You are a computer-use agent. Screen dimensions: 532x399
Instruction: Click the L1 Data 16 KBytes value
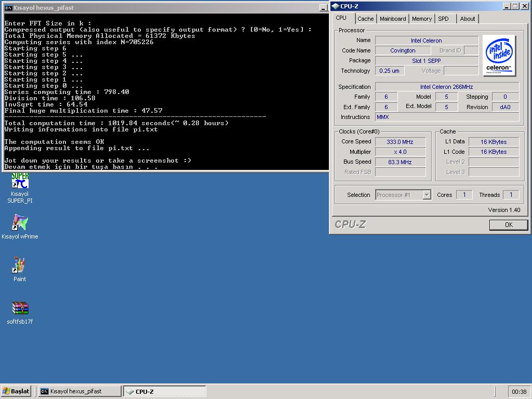click(x=494, y=142)
